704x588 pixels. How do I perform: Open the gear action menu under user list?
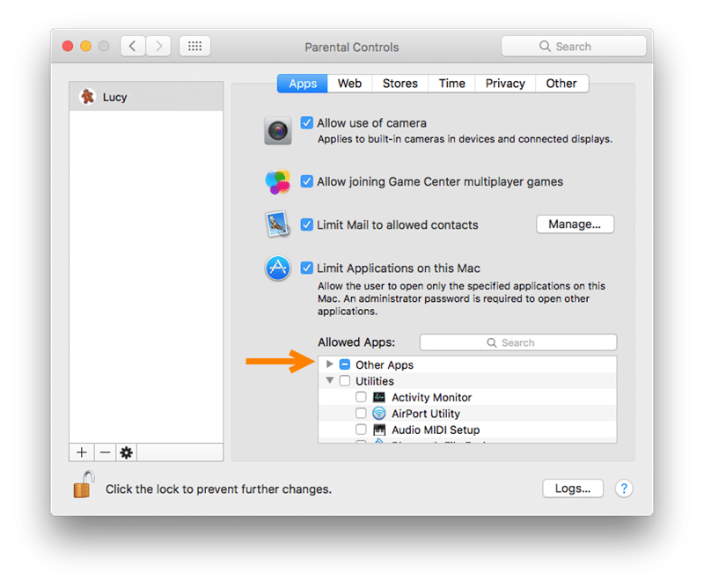[126, 452]
